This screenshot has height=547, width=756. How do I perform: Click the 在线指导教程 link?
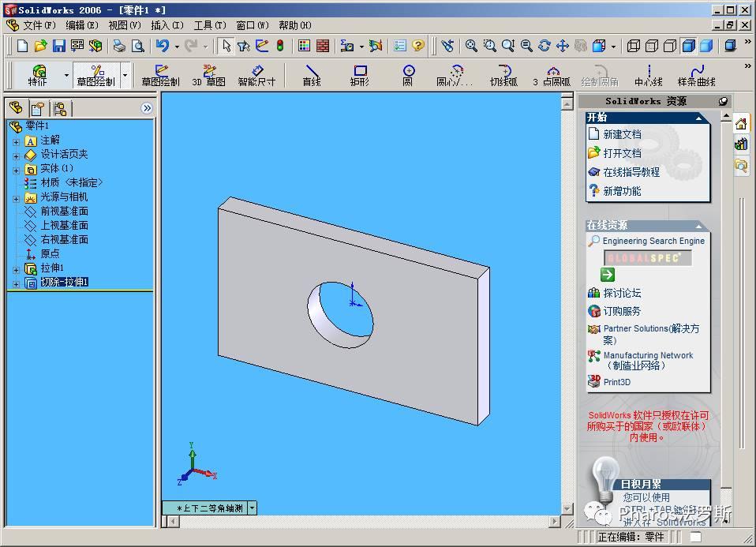pos(631,172)
